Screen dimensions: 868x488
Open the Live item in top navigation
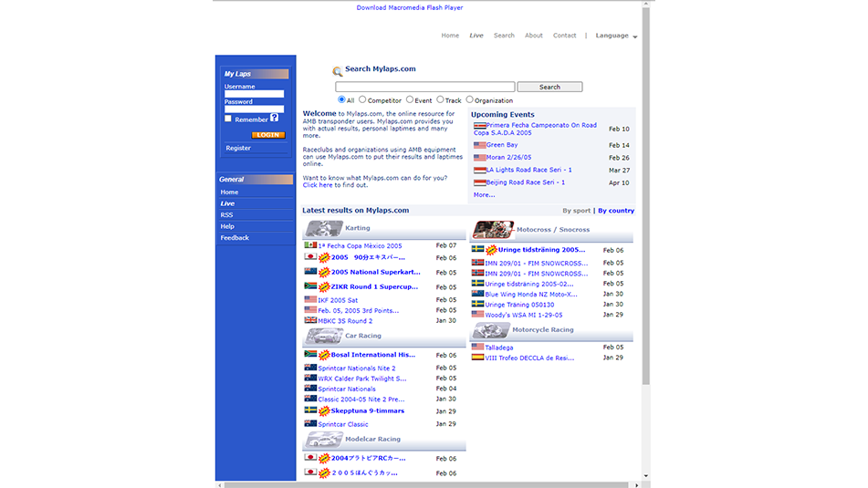476,36
